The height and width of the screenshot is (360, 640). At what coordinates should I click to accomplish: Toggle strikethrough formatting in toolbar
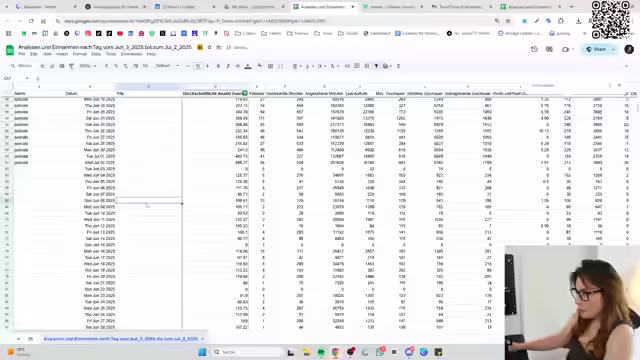(238, 66)
